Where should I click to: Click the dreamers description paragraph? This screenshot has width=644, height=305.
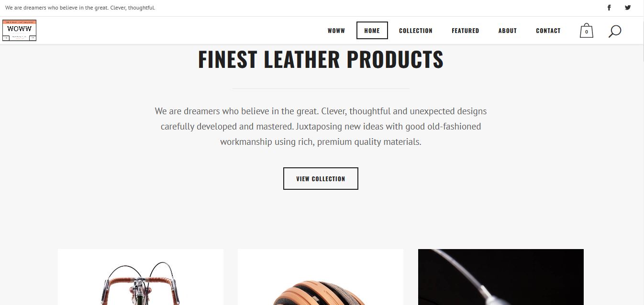click(x=321, y=126)
